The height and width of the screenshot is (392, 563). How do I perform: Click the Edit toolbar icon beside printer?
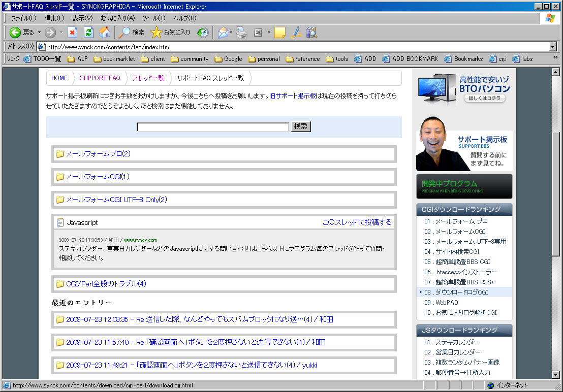(x=258, y=32)
